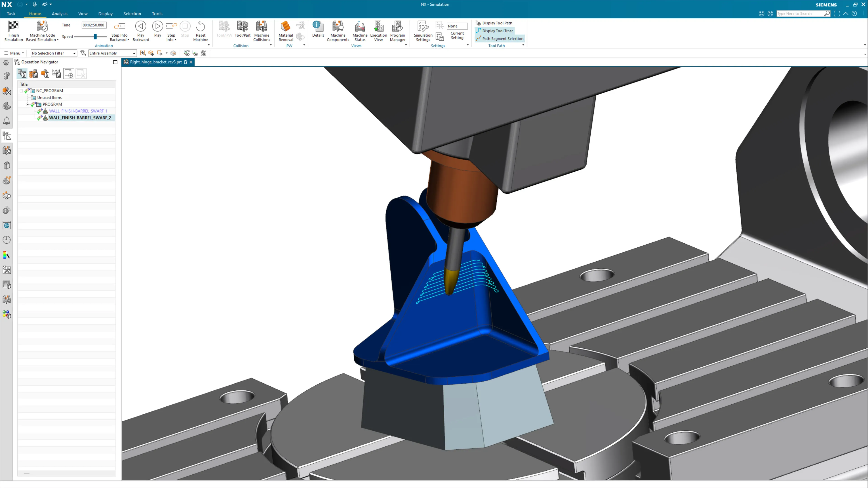
Task: Click the Finish Simulation checkered flag icon
Action: click(14, 26)
